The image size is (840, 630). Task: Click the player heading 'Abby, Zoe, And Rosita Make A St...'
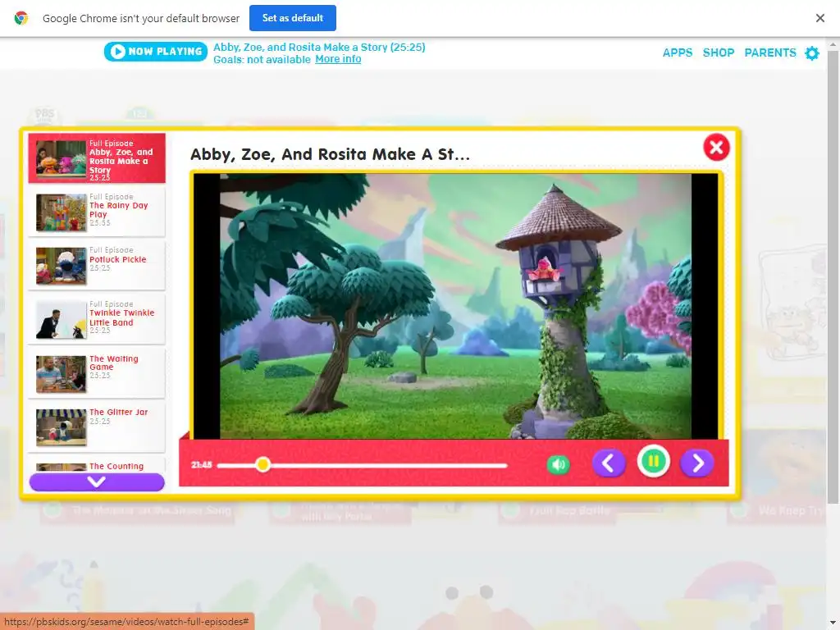[330, 154]
